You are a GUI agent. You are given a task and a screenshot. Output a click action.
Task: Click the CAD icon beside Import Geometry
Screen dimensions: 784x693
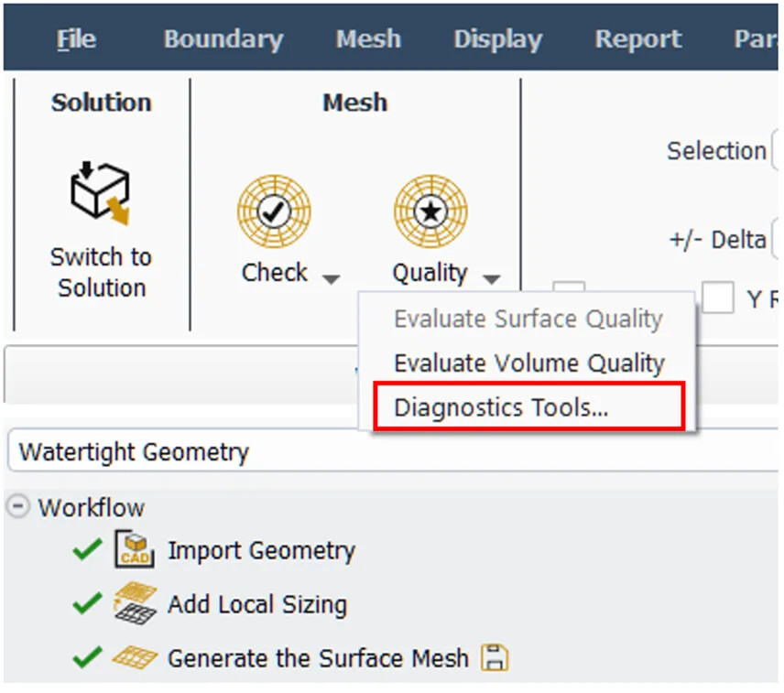coord(135,550)
